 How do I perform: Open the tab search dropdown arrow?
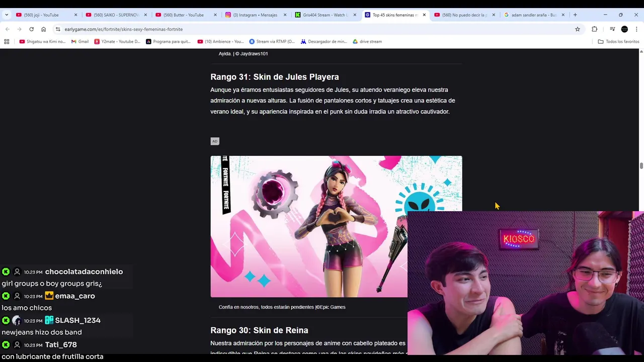(x=6, y=15)
